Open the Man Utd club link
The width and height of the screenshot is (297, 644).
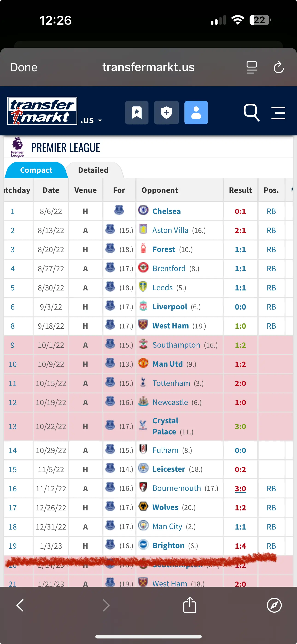point(168,364)
